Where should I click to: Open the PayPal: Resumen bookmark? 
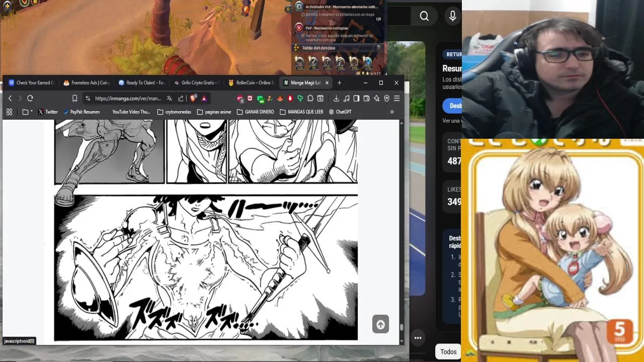(x=82, y=112)
